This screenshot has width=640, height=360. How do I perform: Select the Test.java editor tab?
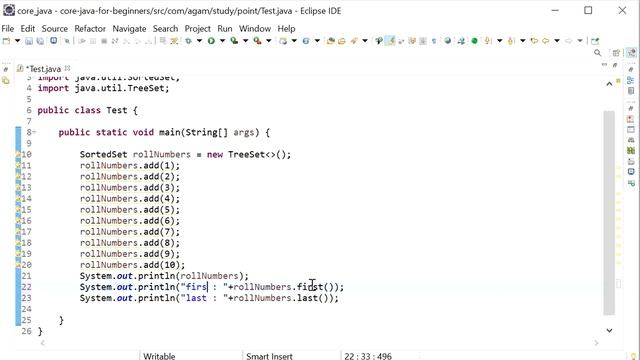43,69
